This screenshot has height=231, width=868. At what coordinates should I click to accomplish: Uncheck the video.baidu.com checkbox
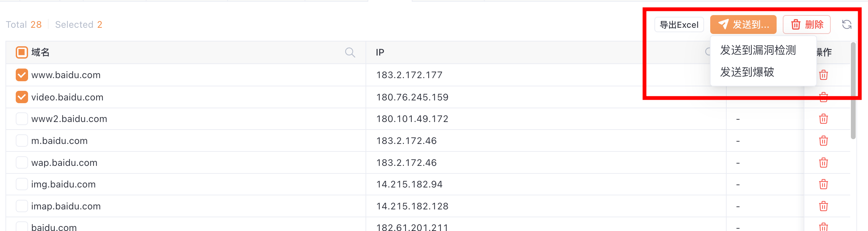click(x=22, y=97)
